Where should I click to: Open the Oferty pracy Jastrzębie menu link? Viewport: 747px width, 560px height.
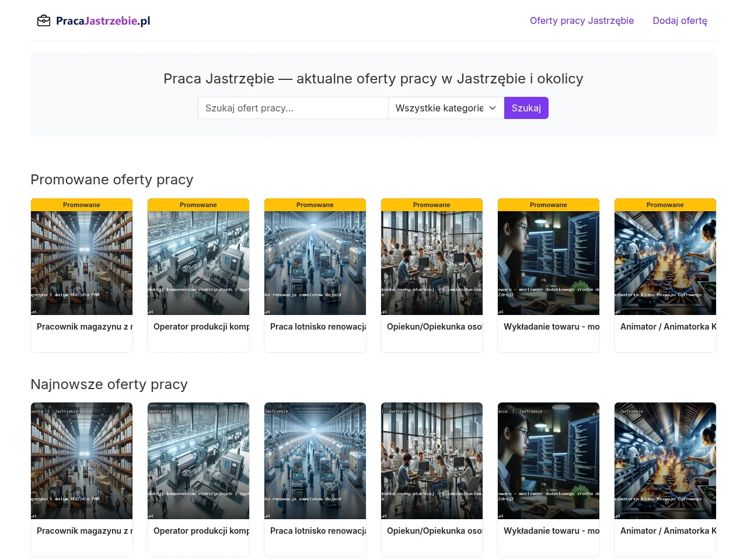pyautogui.click(x=582, y=20)
